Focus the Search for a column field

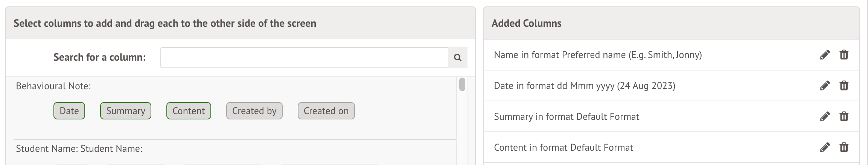tap(304, 58)
